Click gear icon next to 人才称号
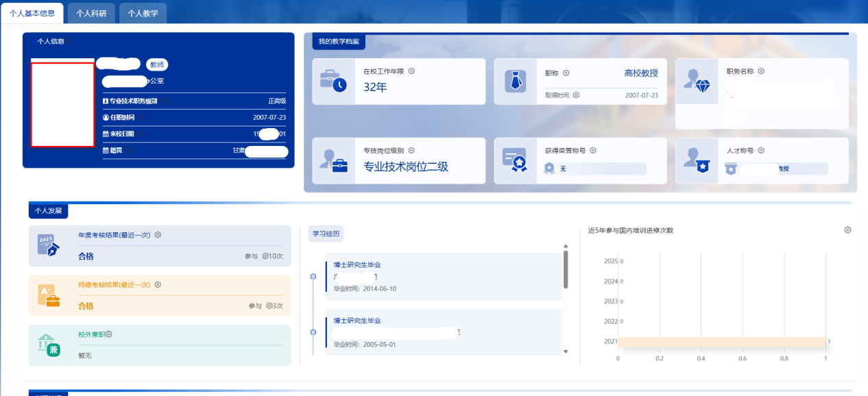Image resolution: width=868 pixels, height=396 pixels. [761, 151]
